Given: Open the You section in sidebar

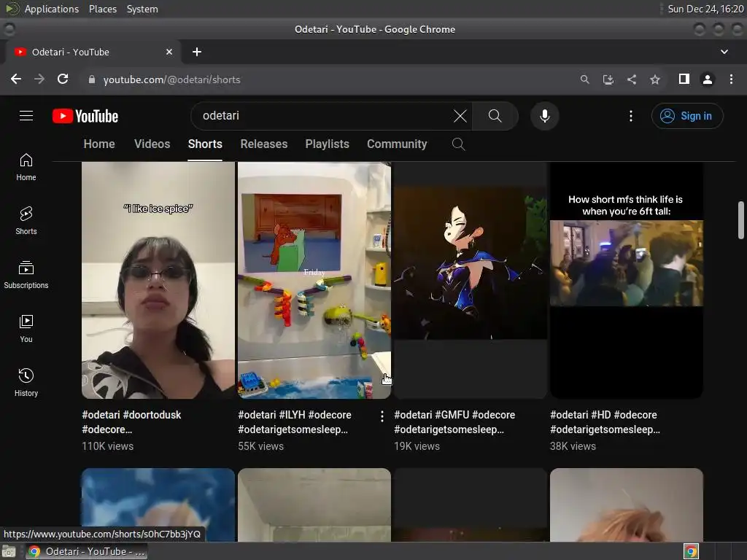Looking at the screenshot, I should pos(26,329).
